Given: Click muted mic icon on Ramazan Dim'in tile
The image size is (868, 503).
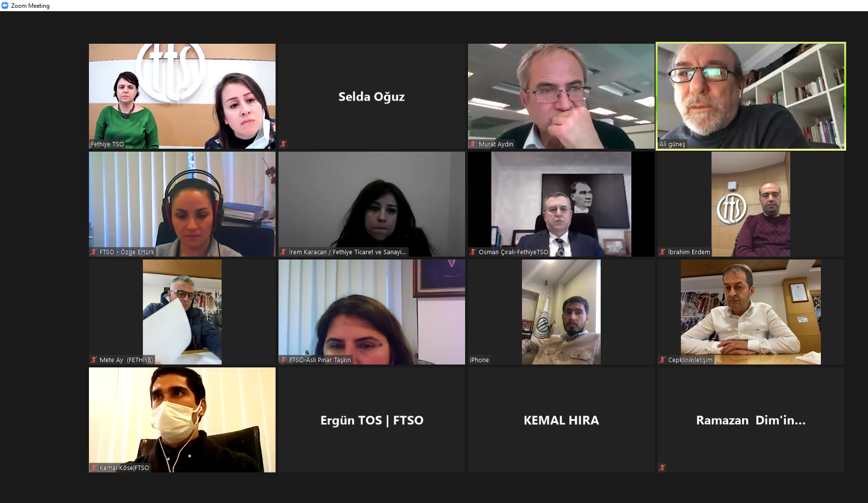Looking at the screenshot, I should click(x=662, y=468).
